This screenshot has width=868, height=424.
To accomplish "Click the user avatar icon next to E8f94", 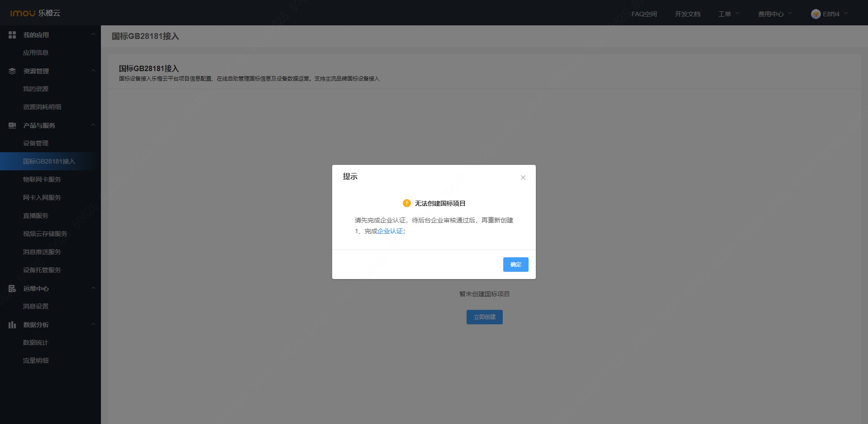I will point(816,14).
